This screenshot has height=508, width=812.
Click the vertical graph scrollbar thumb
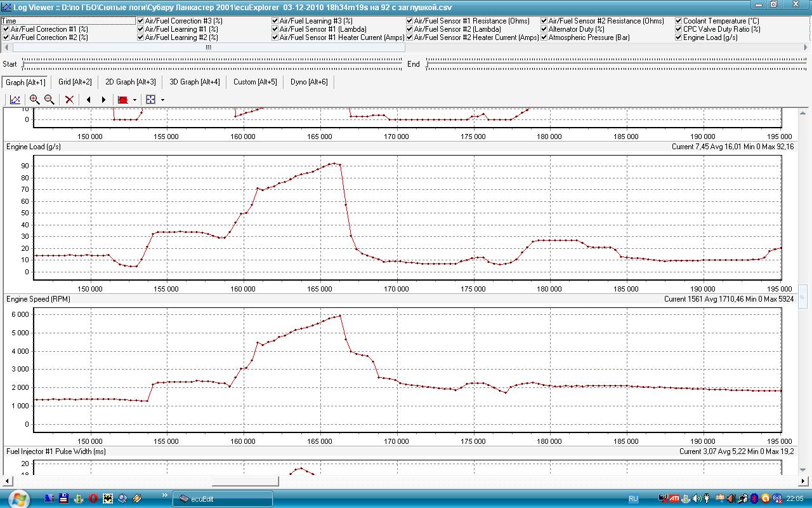click(803, 296)
